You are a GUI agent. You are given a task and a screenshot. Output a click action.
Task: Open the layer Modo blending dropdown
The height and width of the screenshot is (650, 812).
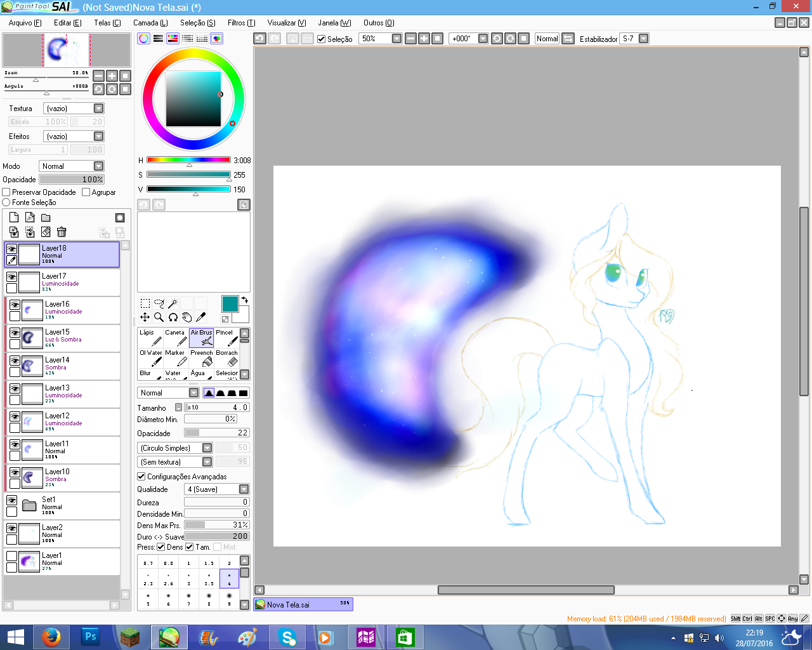point(71,166)
